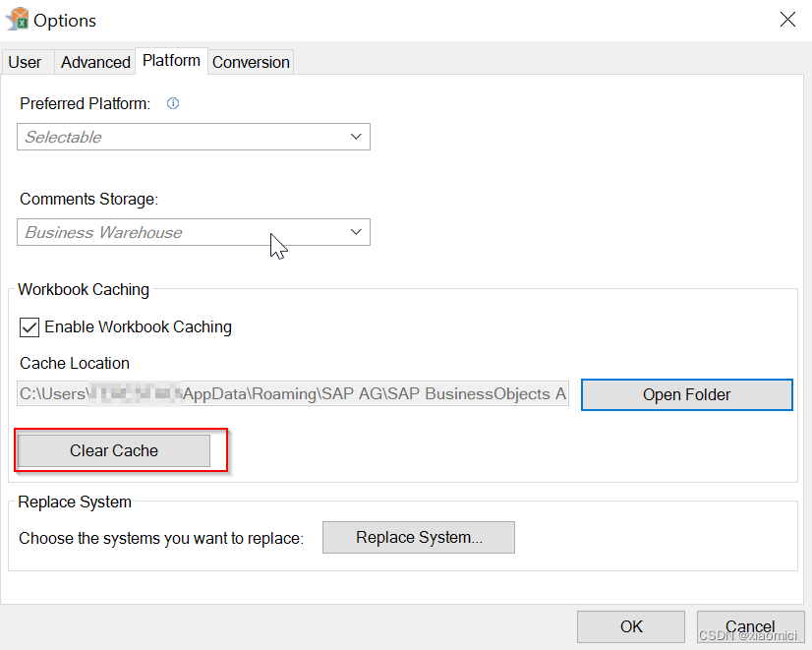
Task: Close the Options dialog with the X
Action: click(789, 19)
